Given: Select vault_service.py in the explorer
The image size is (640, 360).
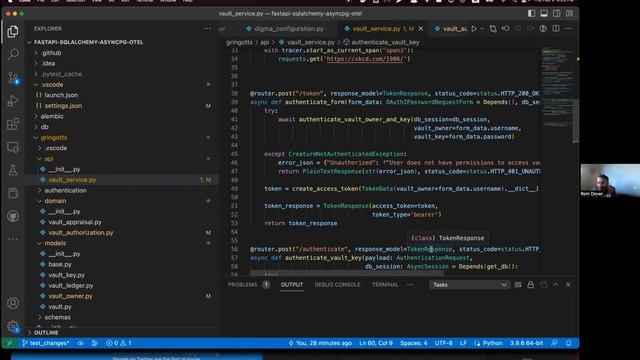Looking at the screenshot, I should 72,180.
